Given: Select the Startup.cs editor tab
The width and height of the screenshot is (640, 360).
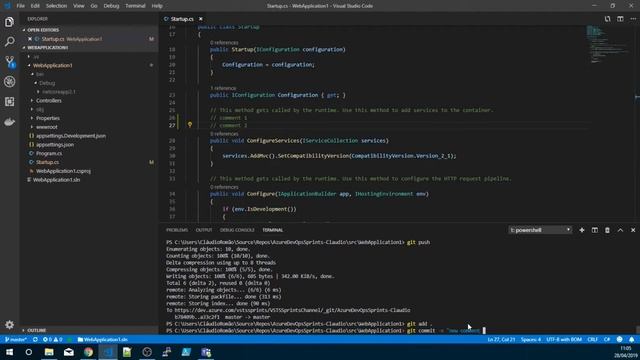Looking at the screenshot, I should 182,19.
